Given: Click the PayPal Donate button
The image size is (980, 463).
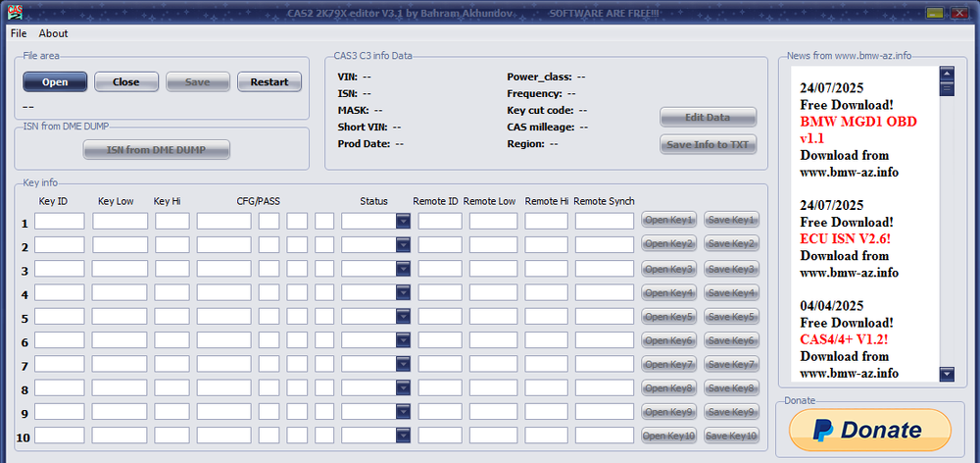Looking at the screenshot, I should (x=870, y=430).
